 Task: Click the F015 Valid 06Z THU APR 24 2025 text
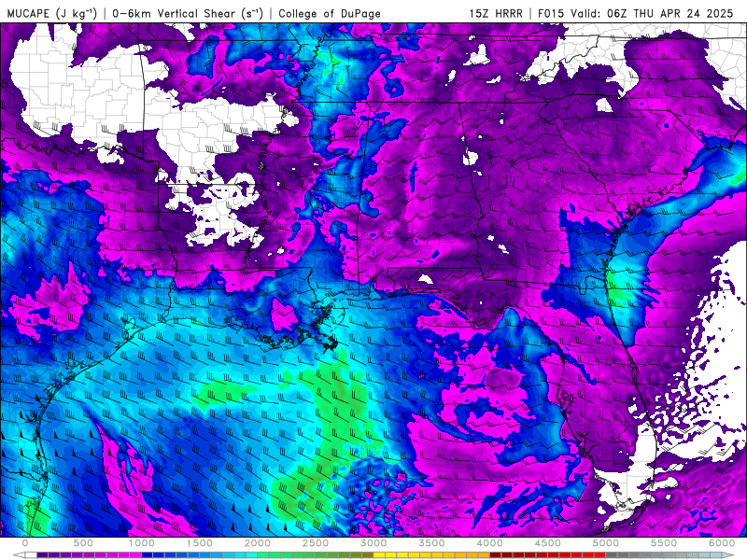pyautogui.click(x=636, y=13)
